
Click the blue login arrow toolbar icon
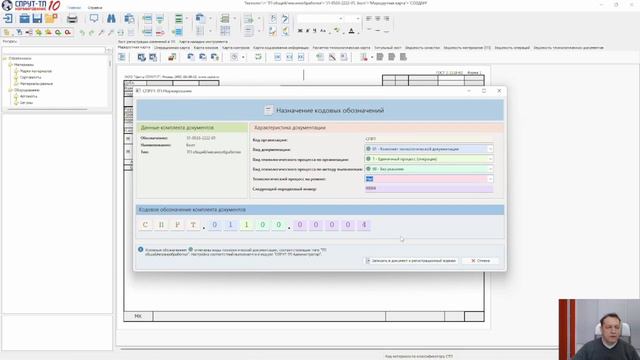pos(8,18)
